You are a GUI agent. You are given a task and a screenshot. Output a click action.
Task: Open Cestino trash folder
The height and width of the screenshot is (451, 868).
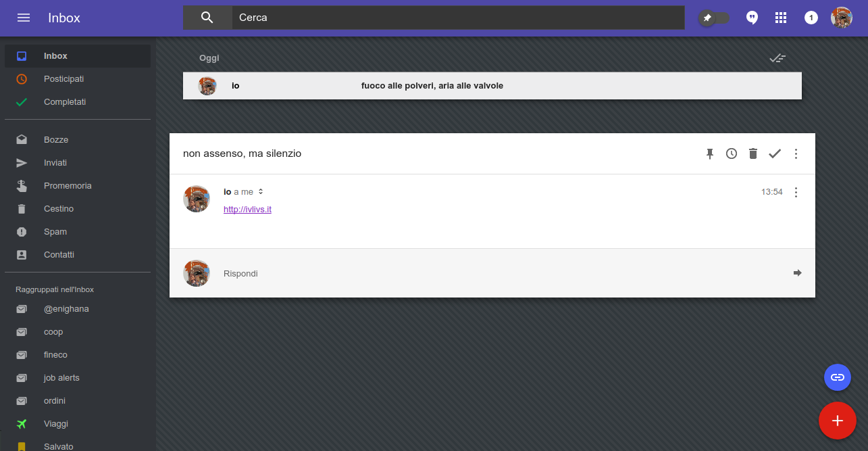78,209
